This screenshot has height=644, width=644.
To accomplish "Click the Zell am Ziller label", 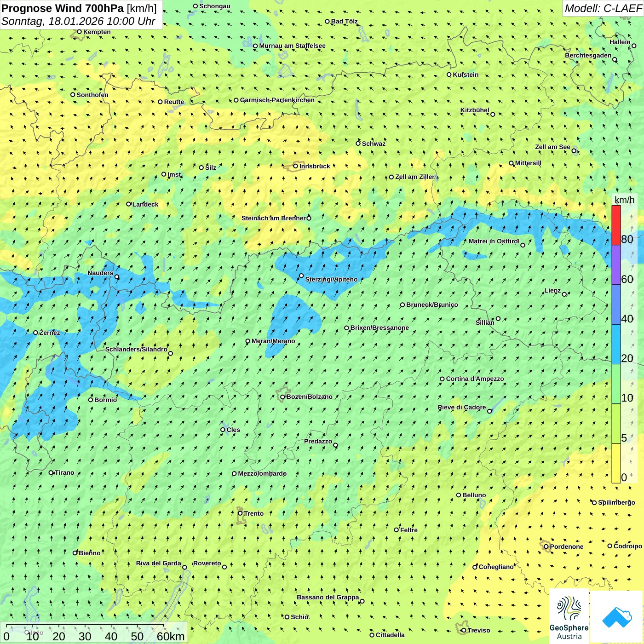I will [414, 177].
